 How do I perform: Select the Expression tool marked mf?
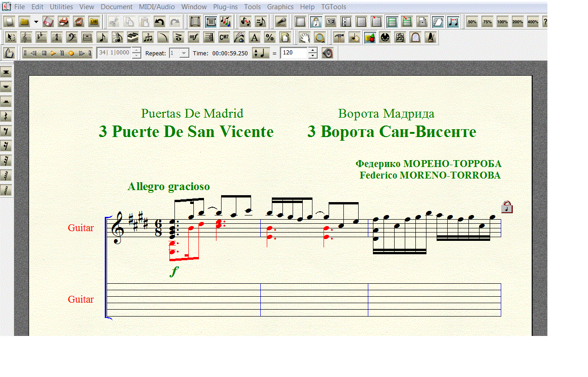coord(193,37)
